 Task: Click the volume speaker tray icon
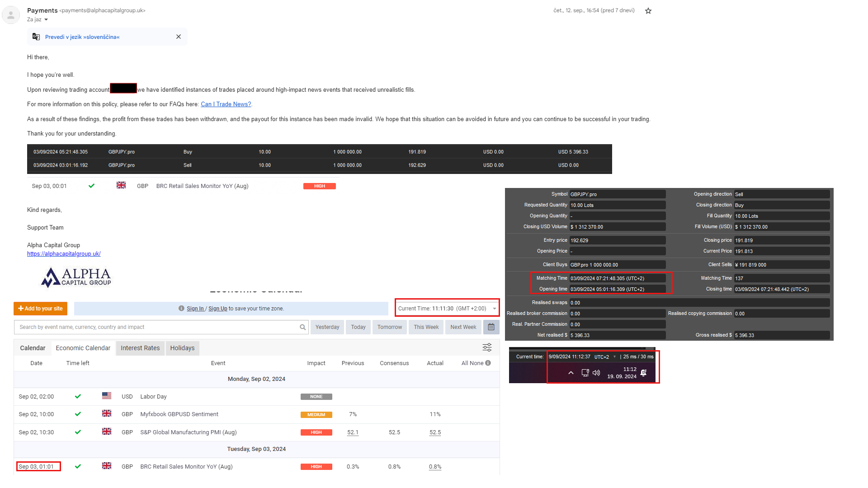tap(596, 373)
